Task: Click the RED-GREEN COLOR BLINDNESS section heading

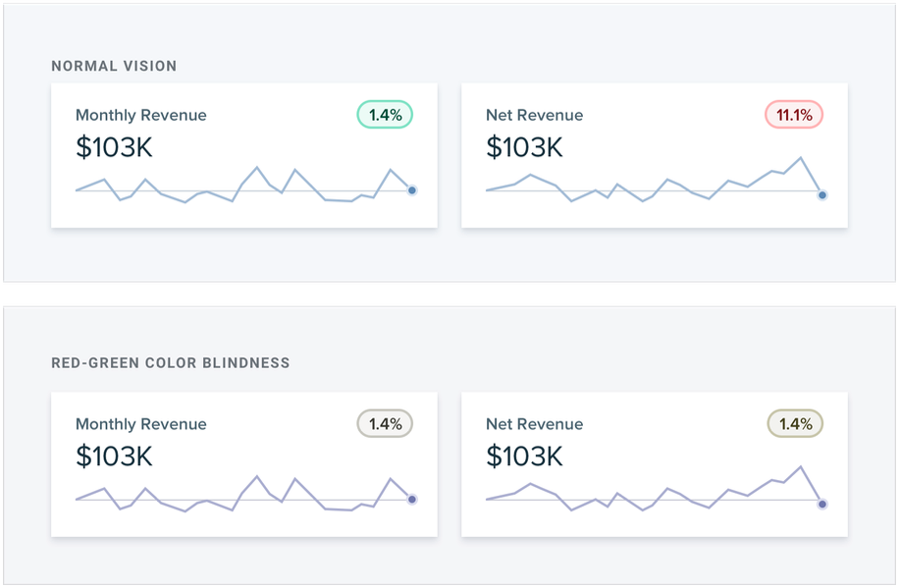Action: (171, 362)
